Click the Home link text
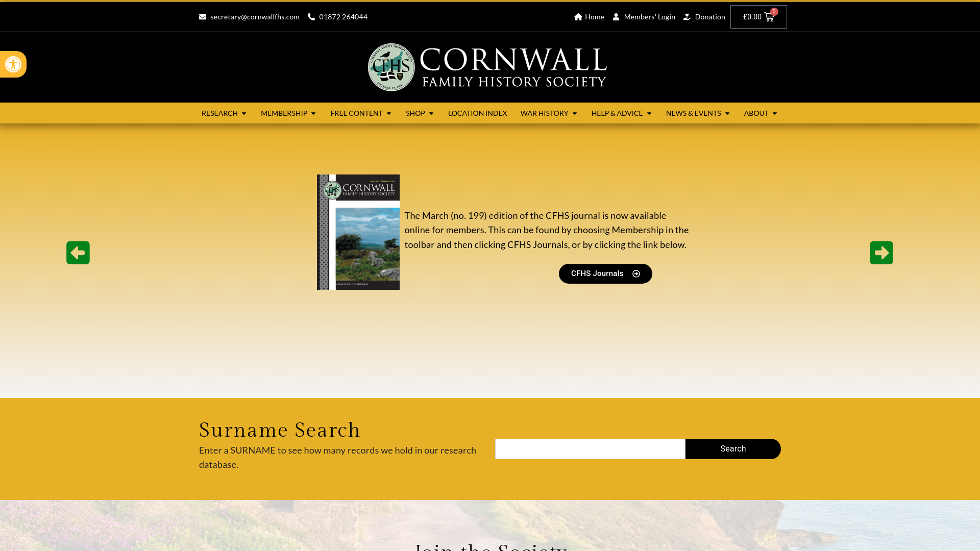Screen dimensions: 980x551 click(595, 17)
